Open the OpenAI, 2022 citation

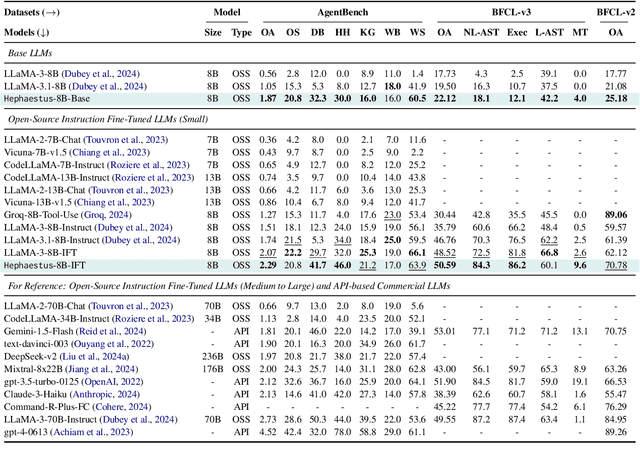[x=113, y=382]
